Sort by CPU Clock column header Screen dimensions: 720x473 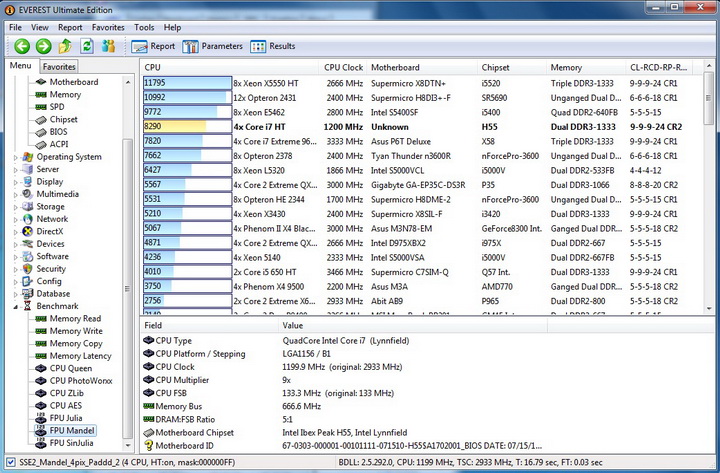[343, 68]
